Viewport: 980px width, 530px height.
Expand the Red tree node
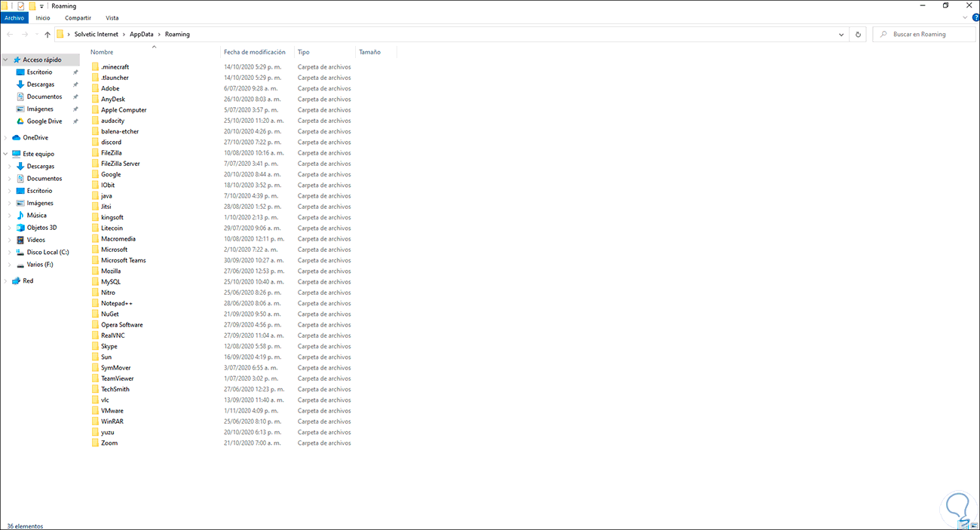point(6,280)
